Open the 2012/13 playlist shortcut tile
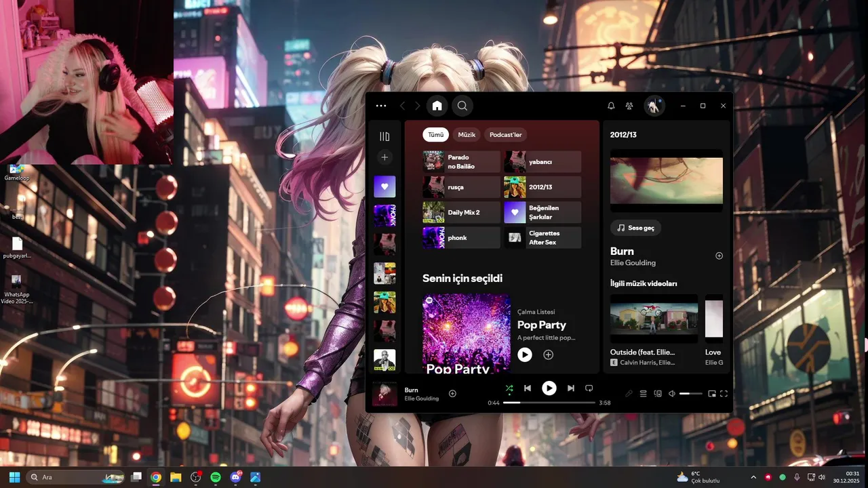Image resolution: width=868 pixels, height=488 pixels. pos(542,187)
